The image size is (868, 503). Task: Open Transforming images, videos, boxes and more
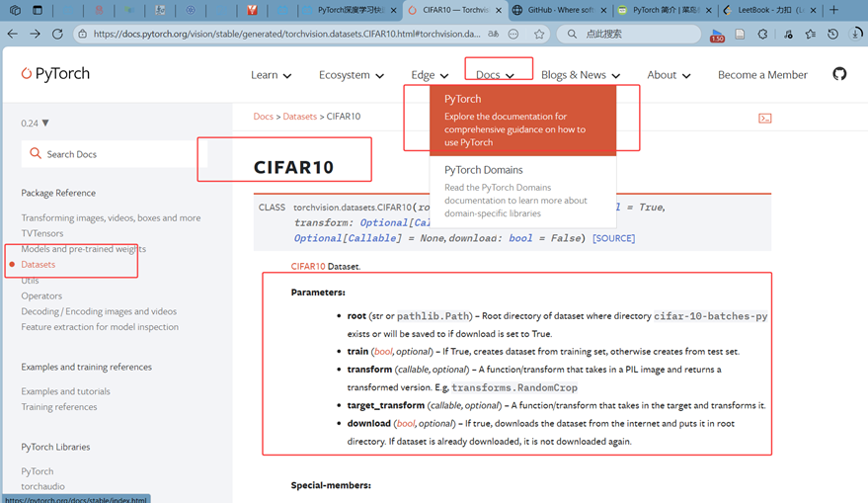click(x=111, y=217)
